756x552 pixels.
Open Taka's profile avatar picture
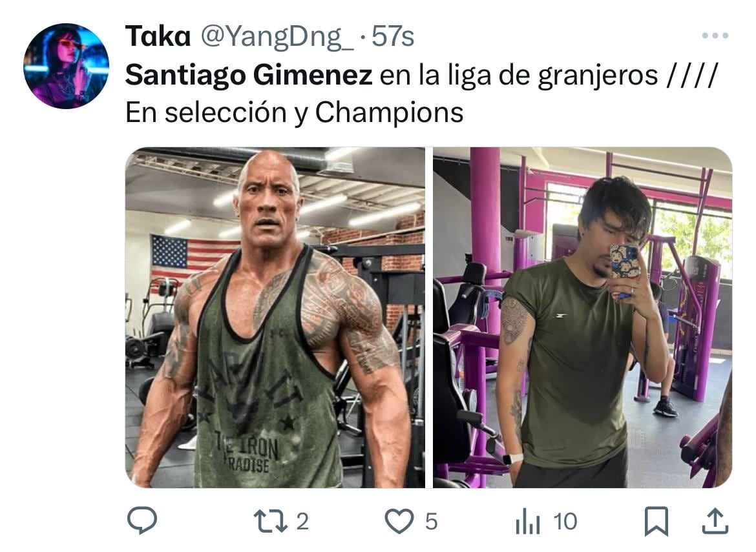tap(66, 66)
